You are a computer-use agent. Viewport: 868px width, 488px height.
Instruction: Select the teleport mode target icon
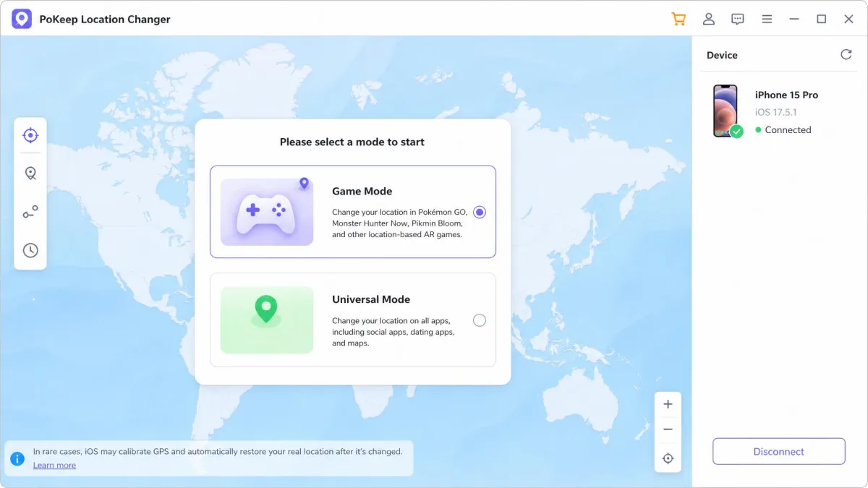point(30,135)
